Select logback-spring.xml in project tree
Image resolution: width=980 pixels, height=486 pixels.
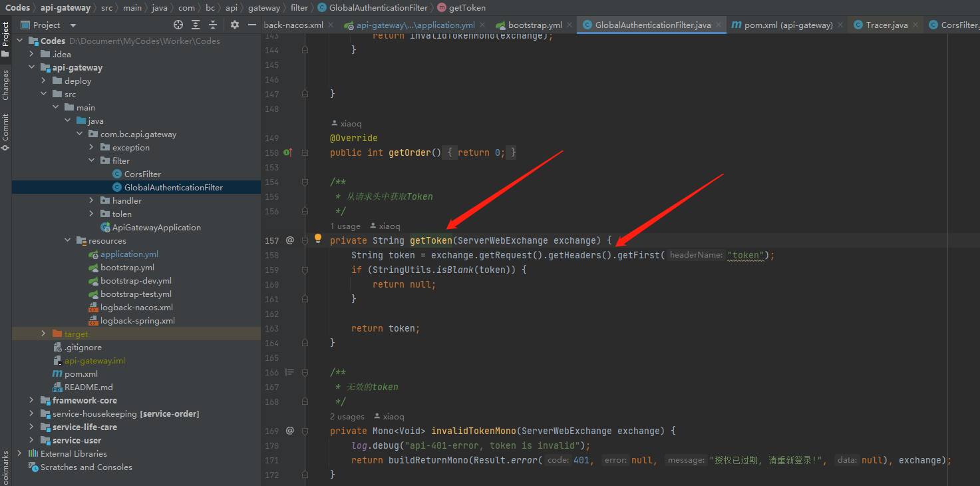point(132,320)
